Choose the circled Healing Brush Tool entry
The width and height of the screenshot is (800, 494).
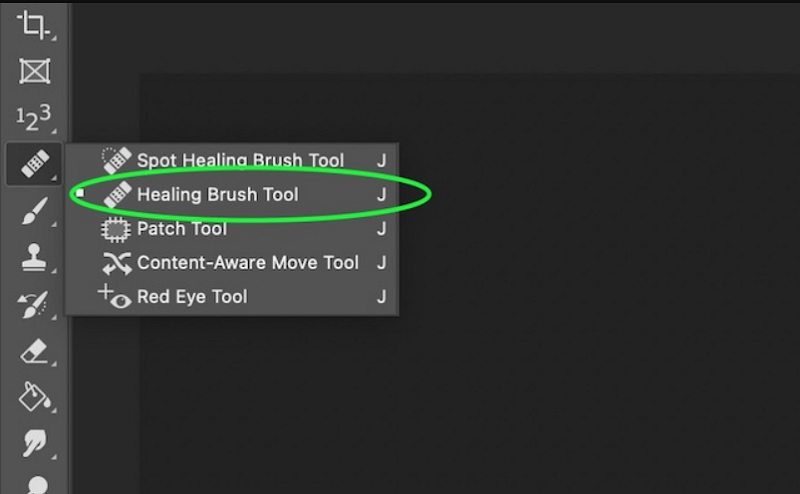218,194
